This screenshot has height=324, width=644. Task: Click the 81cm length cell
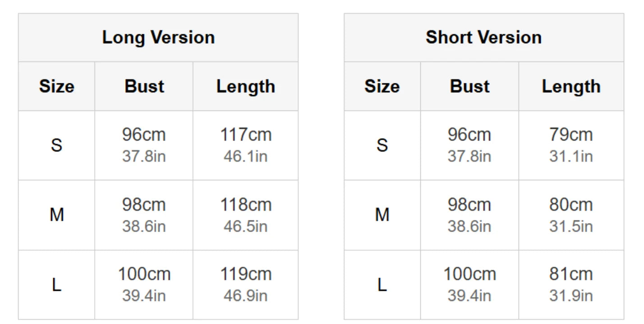pos(571,285)
